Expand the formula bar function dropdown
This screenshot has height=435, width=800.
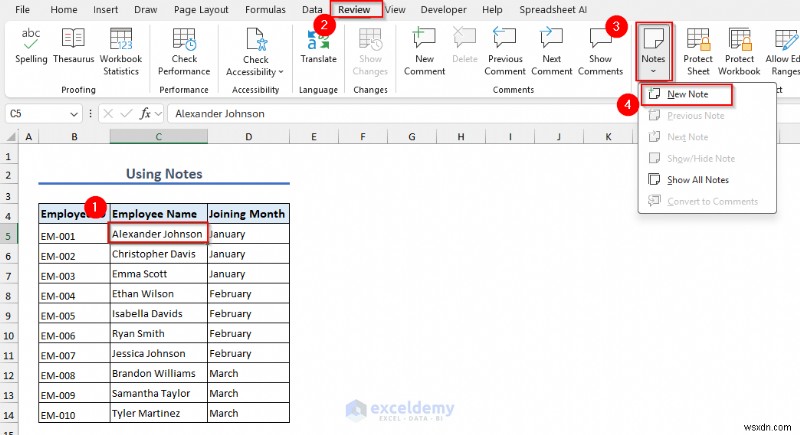(158, 114)
